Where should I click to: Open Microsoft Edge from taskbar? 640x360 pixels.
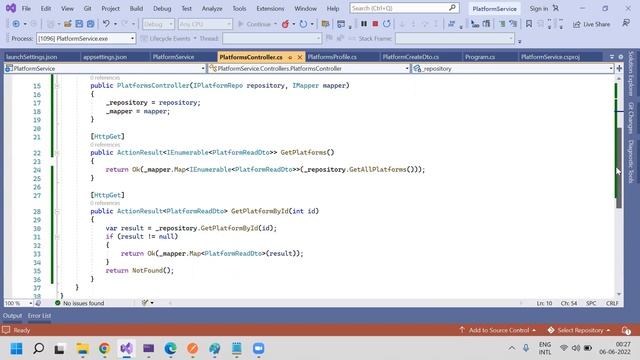click(x=171, y=349)
